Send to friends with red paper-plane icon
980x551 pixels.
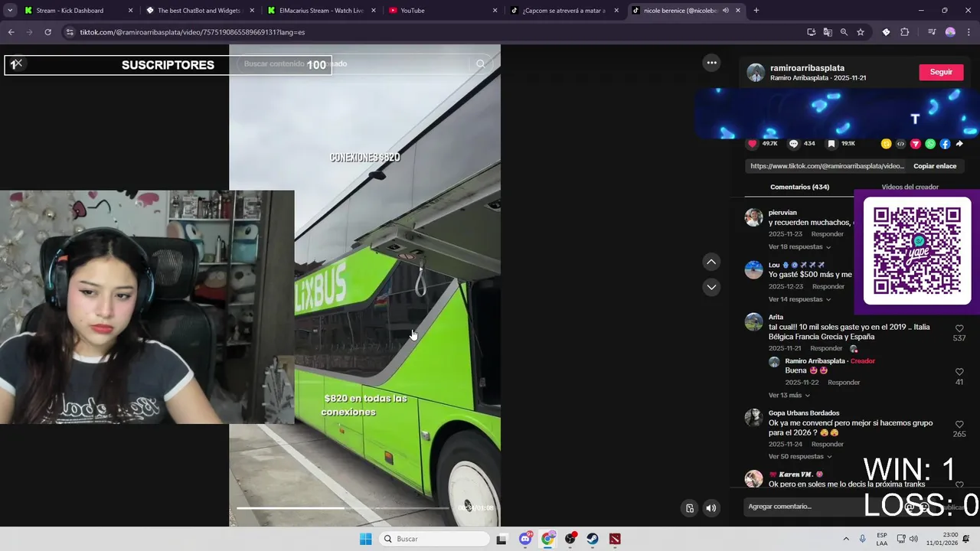point(916,144)
